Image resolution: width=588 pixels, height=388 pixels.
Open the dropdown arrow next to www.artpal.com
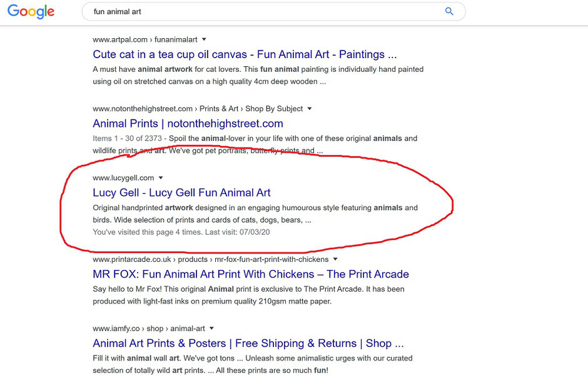(204, 39)
